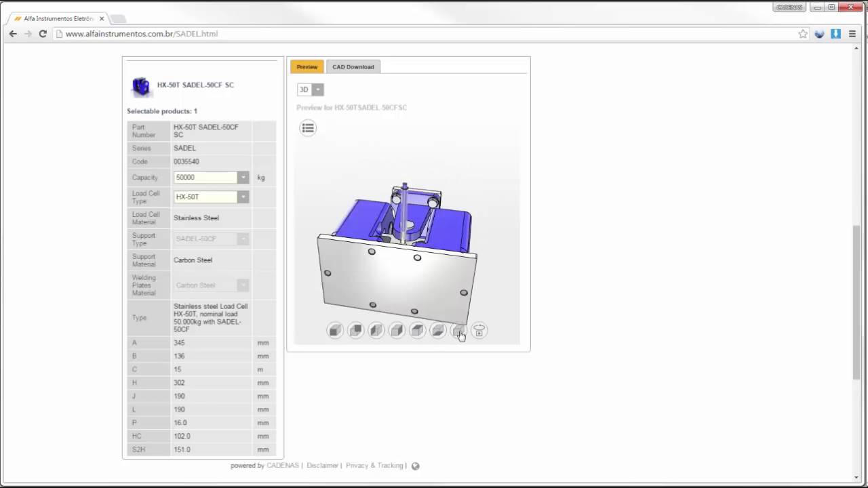Switch to right side view cube icon
The image size is (868, 488).
(x=397, y=331)
